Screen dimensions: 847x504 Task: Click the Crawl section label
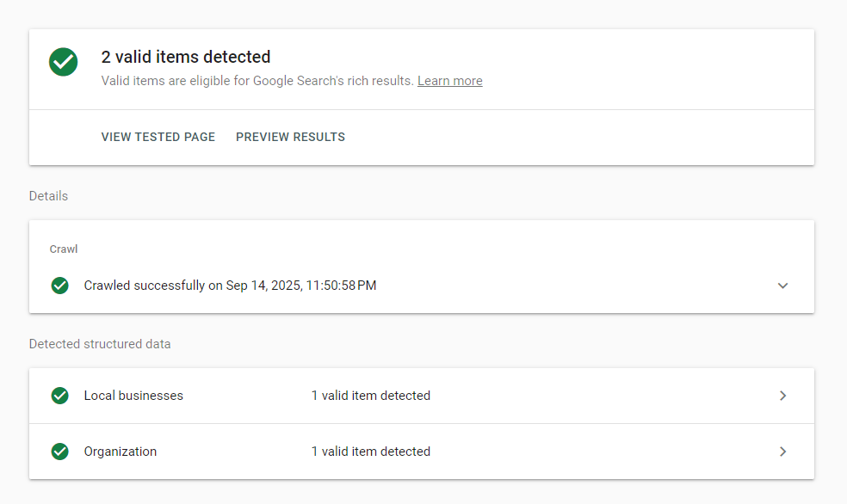[x=64, y=249]
